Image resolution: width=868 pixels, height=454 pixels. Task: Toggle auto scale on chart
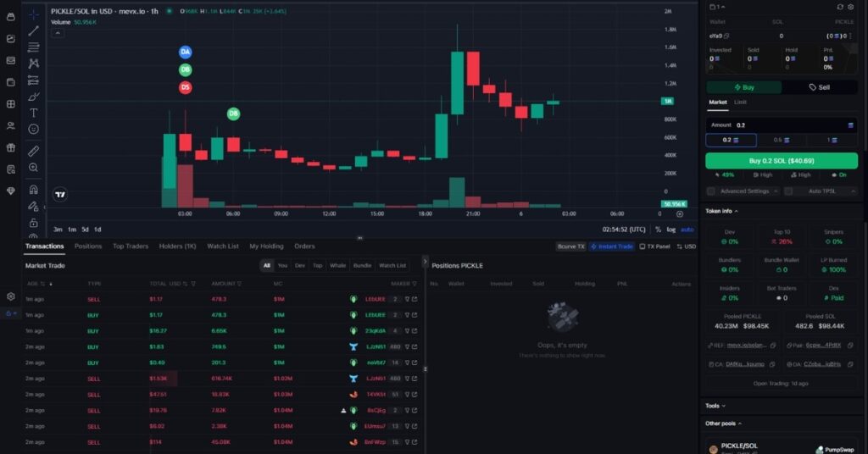[x=687, y=230]
